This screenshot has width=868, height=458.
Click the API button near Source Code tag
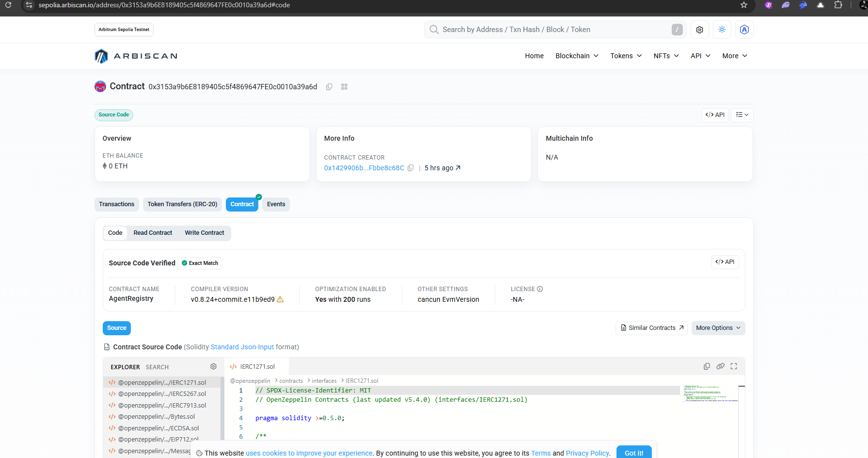[x=715, y=115]
